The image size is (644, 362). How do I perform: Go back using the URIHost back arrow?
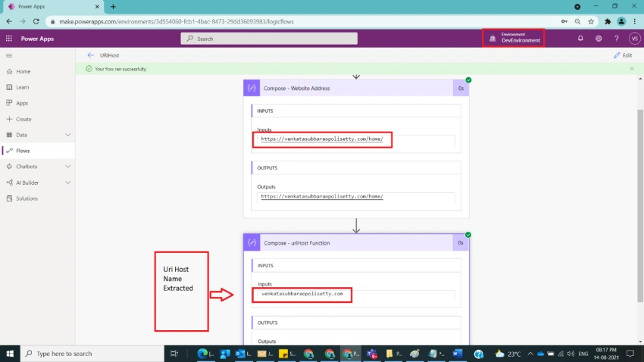(90, 55)
